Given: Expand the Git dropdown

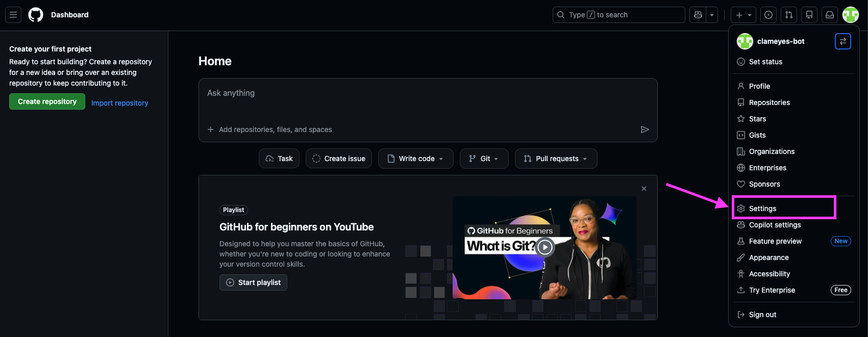Looking at the screenshot, I should 484,159.
